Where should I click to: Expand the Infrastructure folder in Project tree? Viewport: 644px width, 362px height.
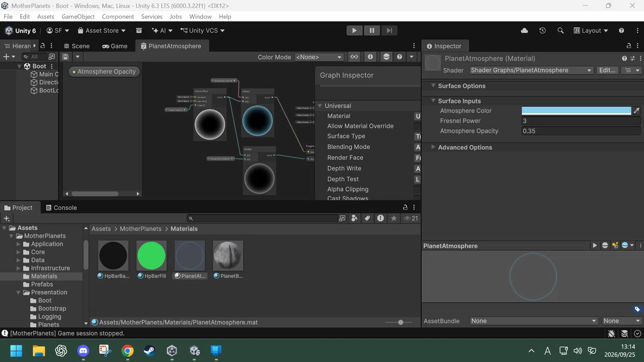pos(19,268)
